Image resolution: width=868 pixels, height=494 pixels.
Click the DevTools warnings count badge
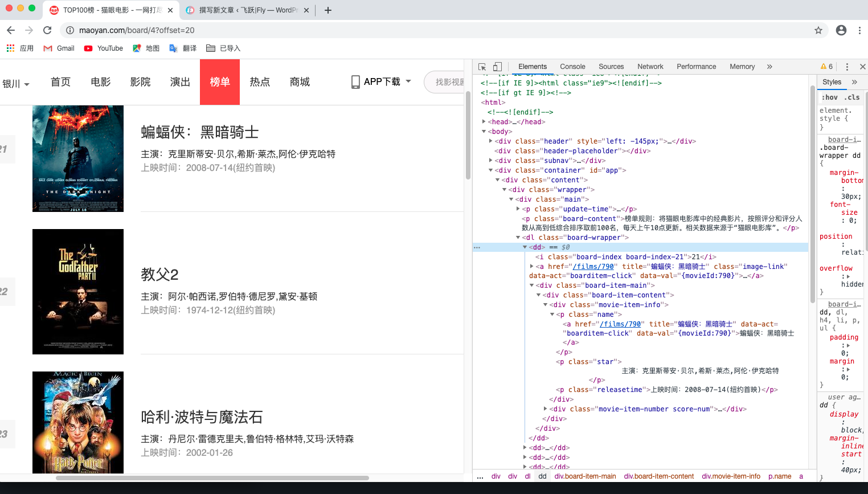[826, 67]
